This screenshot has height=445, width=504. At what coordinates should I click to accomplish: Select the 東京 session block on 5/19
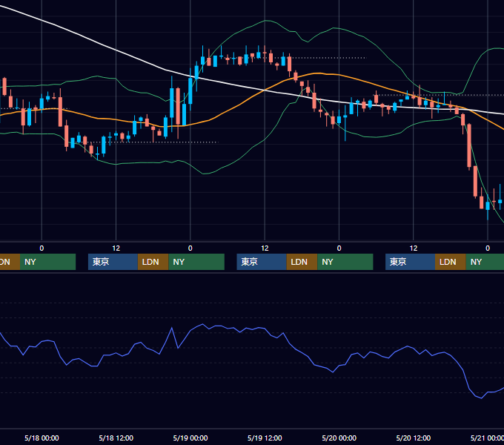point(262,262)
